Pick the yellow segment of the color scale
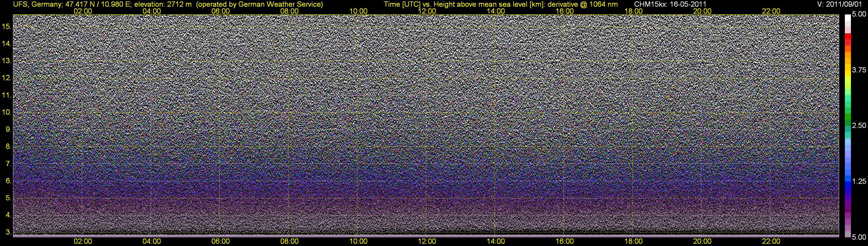The height and width of the screenshot is (246, 868). [848, 74]
